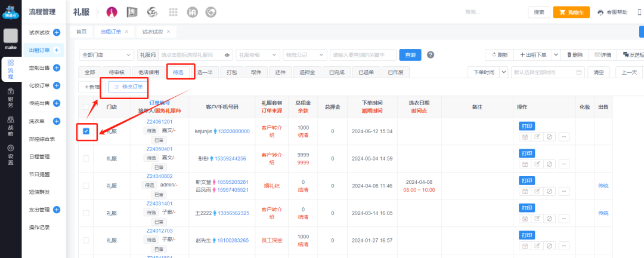Image resolution: width=644 pixels, height=258 pixels.
Task: Expand the arrow next to 出租下单
Action: (556, 55)
